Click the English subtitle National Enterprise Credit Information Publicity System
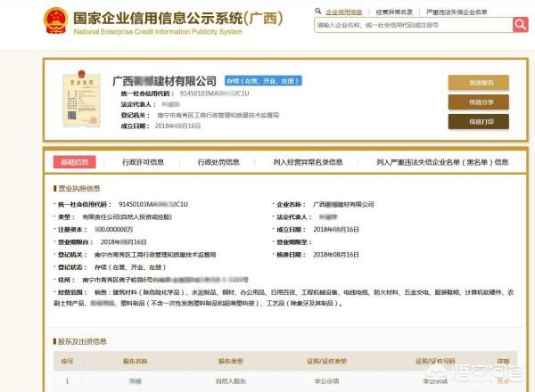The image size is (535, 392). pos(158,32)
